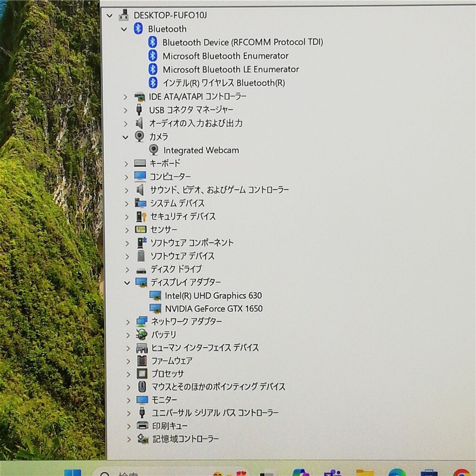Collapse the カメラ category
The height and width of the screenshot is (476, 476).
[x=125, y=137]
